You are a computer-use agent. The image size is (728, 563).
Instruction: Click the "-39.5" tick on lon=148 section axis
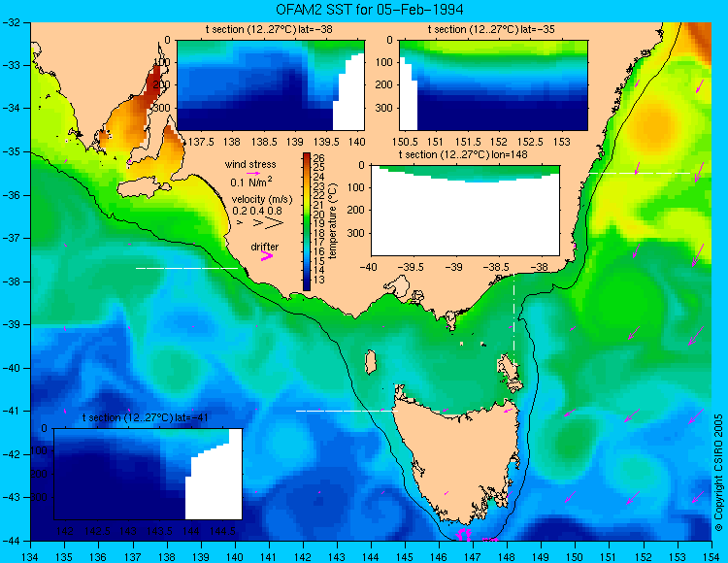[413, 267]
